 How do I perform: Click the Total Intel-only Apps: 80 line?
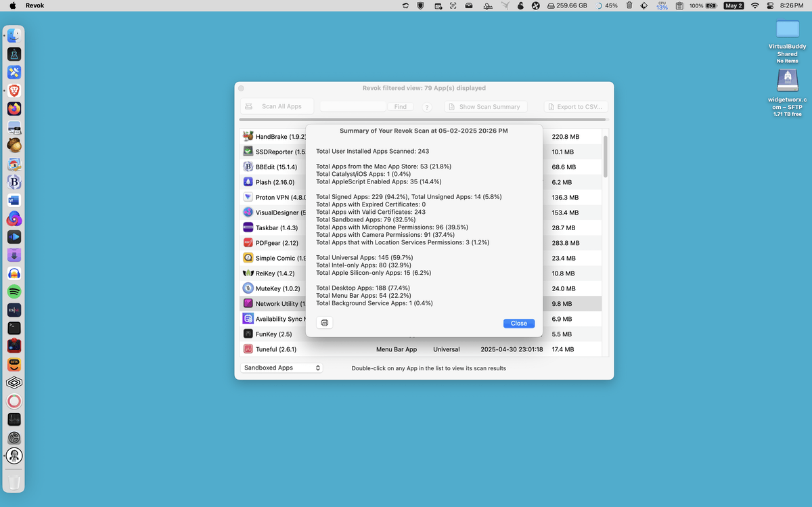363,265
